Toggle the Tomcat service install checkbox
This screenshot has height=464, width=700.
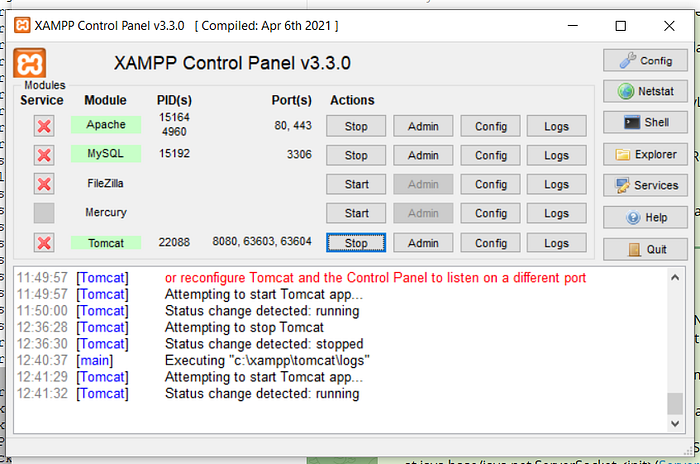pyautogui.click(x=44, y=243)
